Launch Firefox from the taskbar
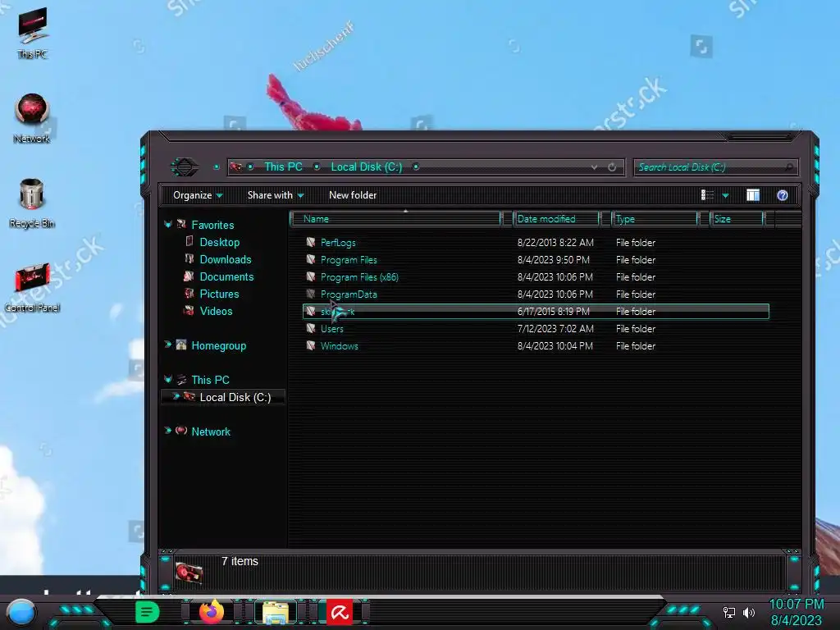 pyautogui.click(x=212, y=611)
